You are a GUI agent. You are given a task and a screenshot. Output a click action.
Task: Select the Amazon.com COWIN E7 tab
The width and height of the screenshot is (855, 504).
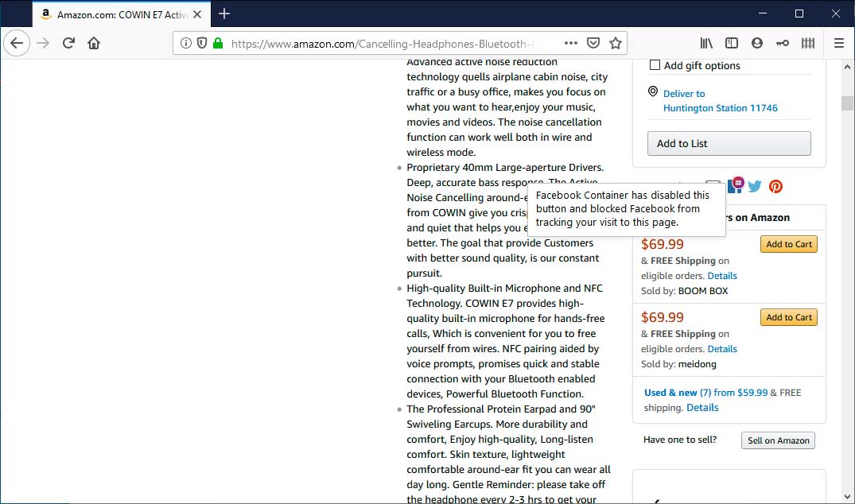tap(121, 14)
